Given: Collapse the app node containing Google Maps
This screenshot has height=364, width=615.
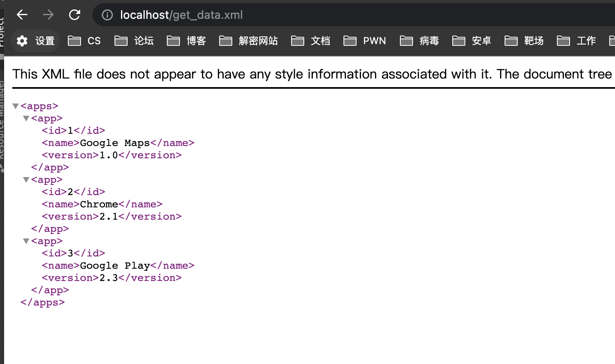Looking at the screenshot, I should click(x=26, y=119).
